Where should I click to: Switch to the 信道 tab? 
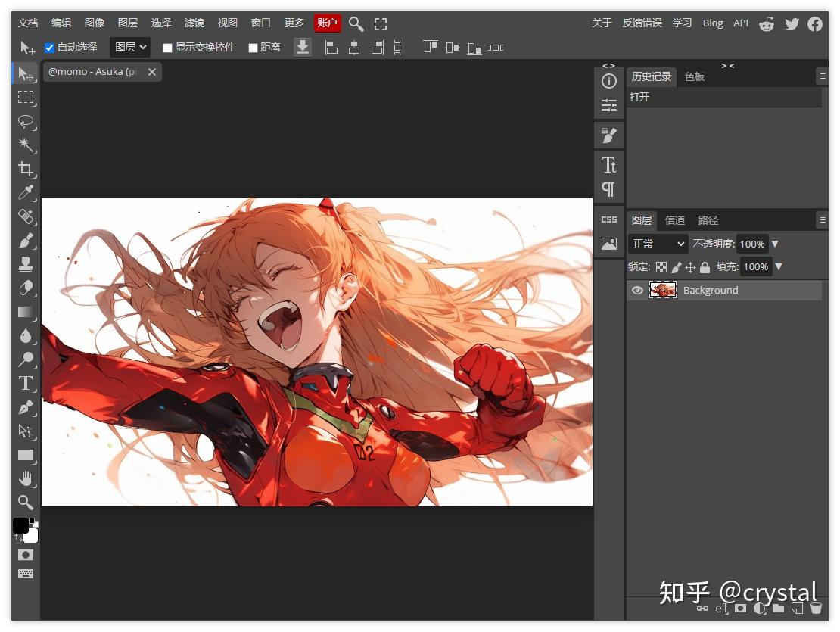674,220
